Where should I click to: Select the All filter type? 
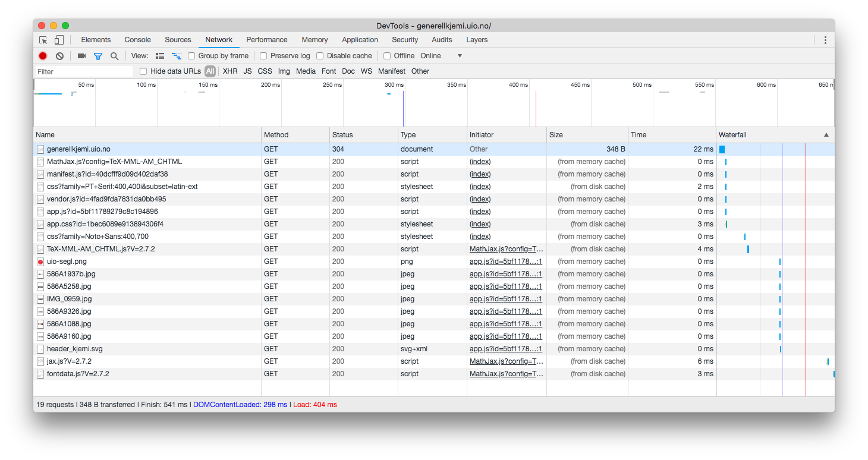[210, 71]
